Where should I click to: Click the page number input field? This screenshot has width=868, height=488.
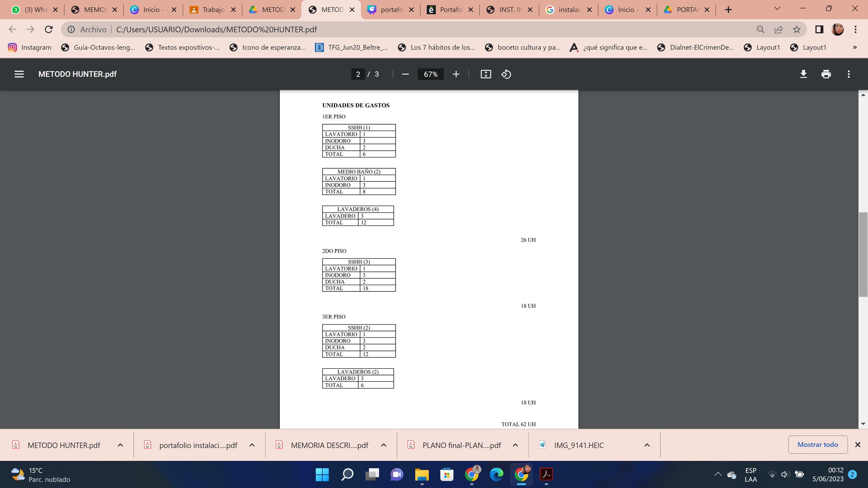[x=358, y=74]
